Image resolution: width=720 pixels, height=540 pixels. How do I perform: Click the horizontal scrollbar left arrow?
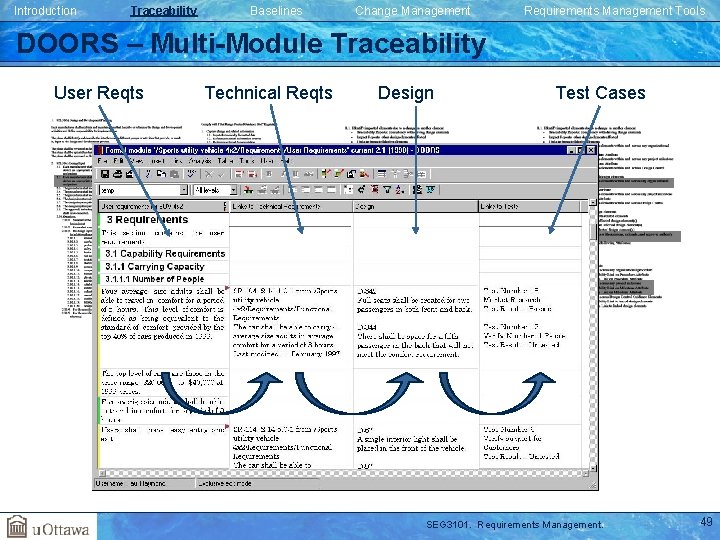tap(102, 473)
